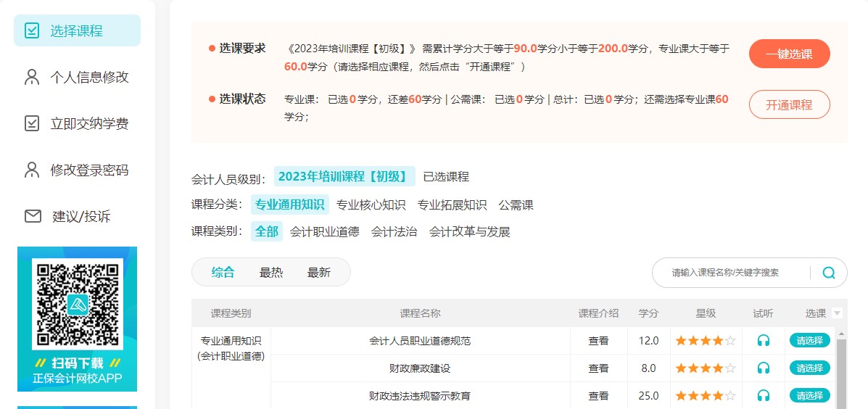Filter by 会计职业道德 type
868x409 pixels.
point(325,231)
